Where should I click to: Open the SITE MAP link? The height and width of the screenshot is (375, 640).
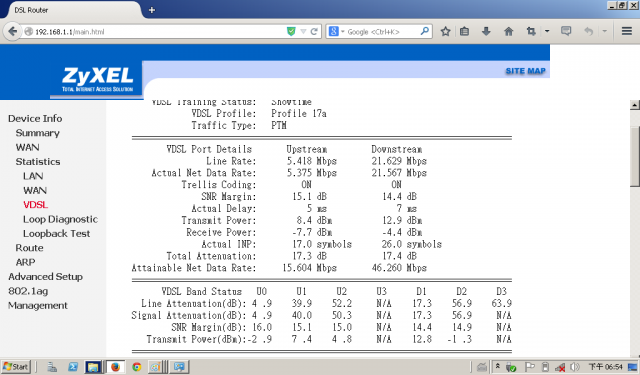pos(525,71)
